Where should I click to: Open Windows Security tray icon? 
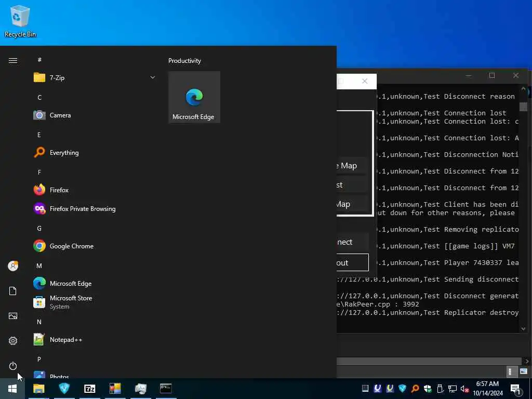[428, 389]
